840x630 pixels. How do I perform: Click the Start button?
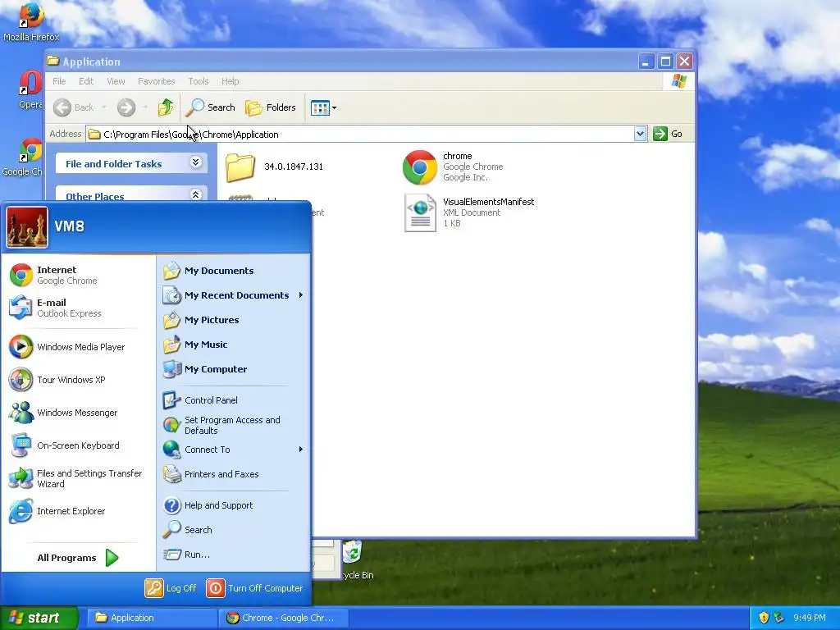[39, 618]
